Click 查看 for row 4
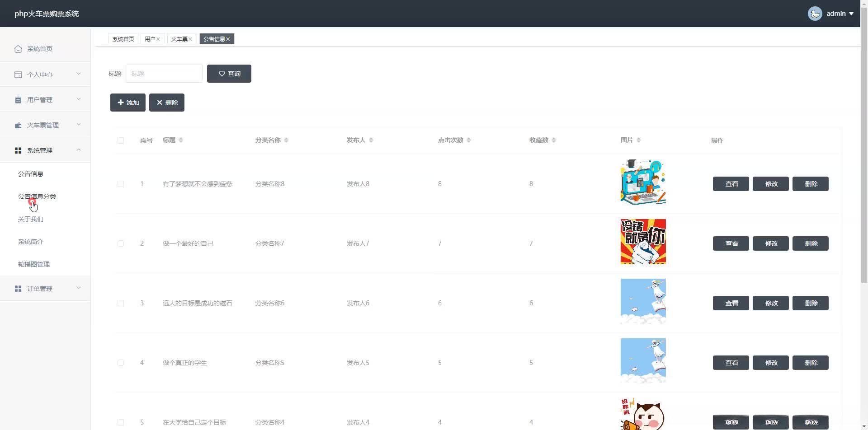 (x=731, y=363)
